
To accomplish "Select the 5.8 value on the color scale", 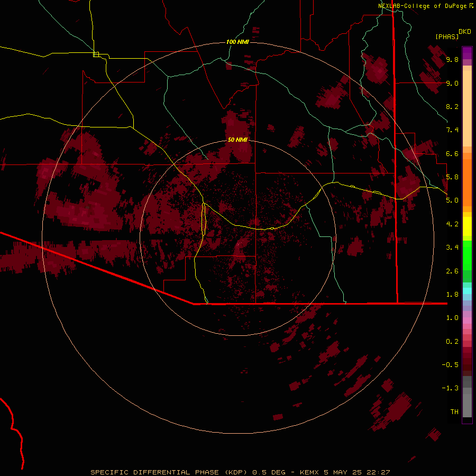I will point(452,177).
